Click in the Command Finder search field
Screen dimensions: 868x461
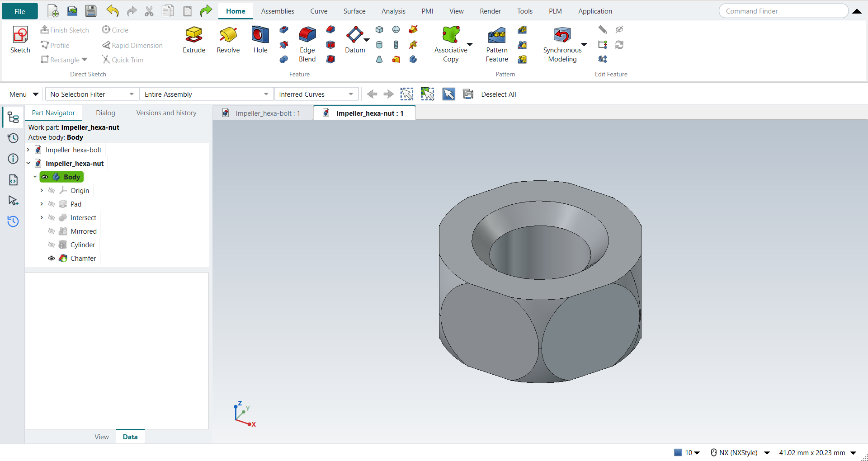tap(783, 11)
